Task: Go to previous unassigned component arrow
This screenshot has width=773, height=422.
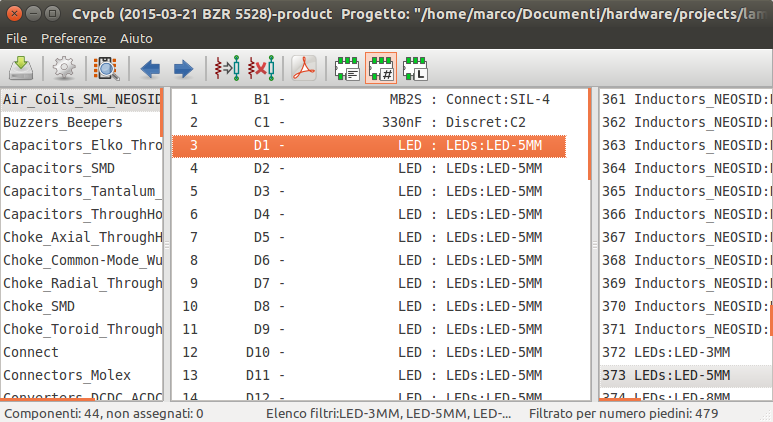Action: click(x=150, y=69)
